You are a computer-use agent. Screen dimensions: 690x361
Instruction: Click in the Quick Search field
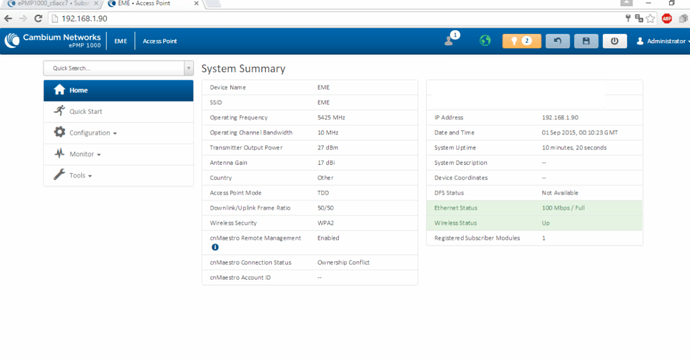pos(114,68)
